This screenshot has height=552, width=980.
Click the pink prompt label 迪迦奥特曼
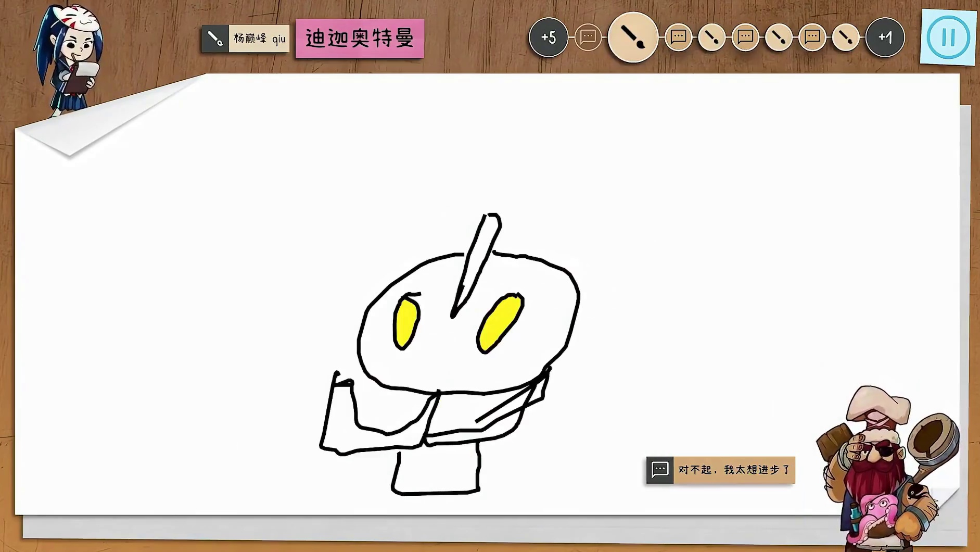coord(360,39)
